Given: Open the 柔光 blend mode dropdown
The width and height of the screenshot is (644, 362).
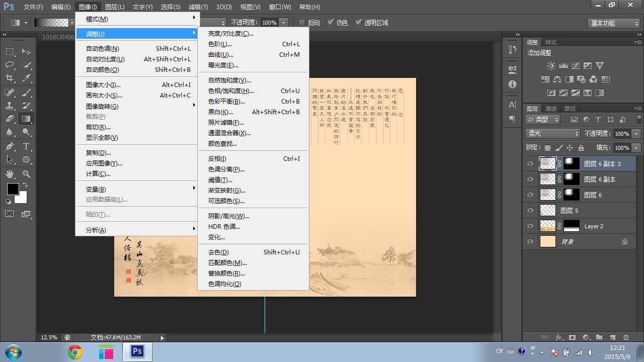Looking at the screenshot, I should pos(552,133).
